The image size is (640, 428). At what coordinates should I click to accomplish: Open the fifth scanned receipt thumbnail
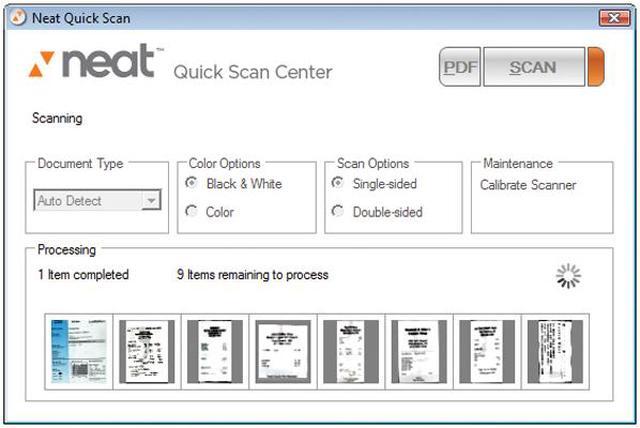pos(351,352)
